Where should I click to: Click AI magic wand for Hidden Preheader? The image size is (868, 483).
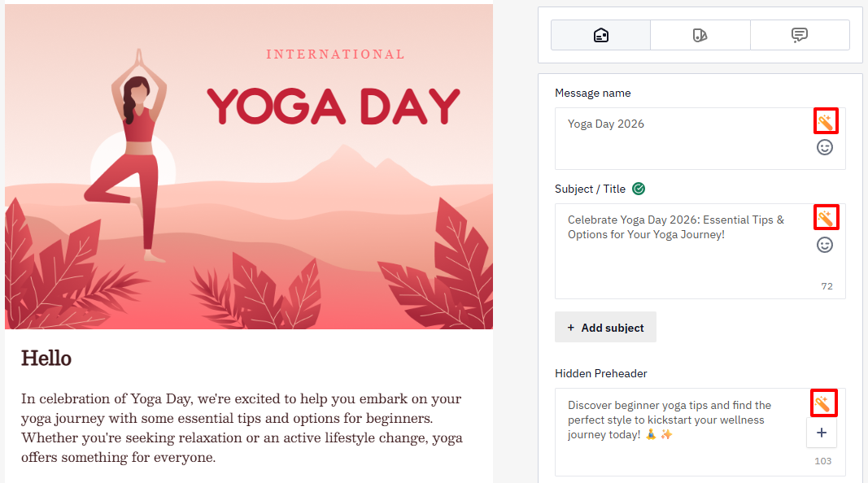click(x=823, y=403)
